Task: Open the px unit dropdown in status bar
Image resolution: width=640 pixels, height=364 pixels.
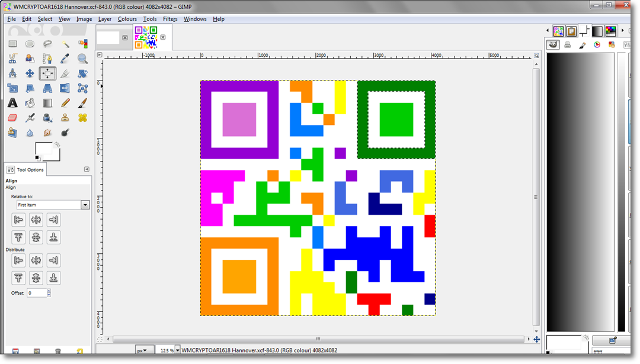Action: 145,350
